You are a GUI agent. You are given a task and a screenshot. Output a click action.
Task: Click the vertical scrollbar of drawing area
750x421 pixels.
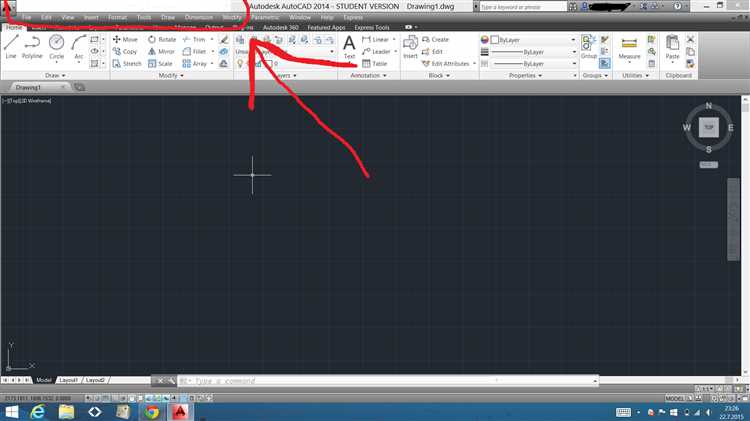point(745,235)
